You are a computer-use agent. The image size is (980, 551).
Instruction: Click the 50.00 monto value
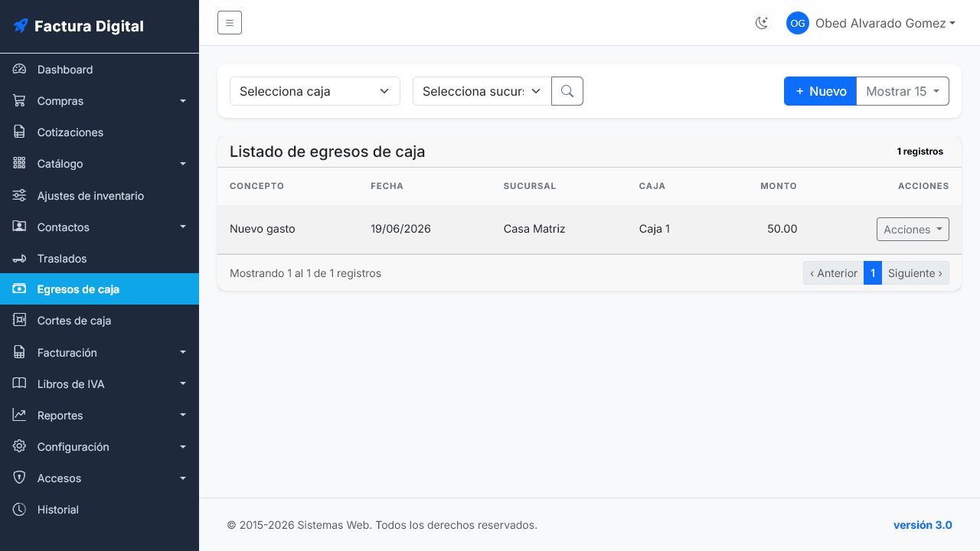click(782, 229)
